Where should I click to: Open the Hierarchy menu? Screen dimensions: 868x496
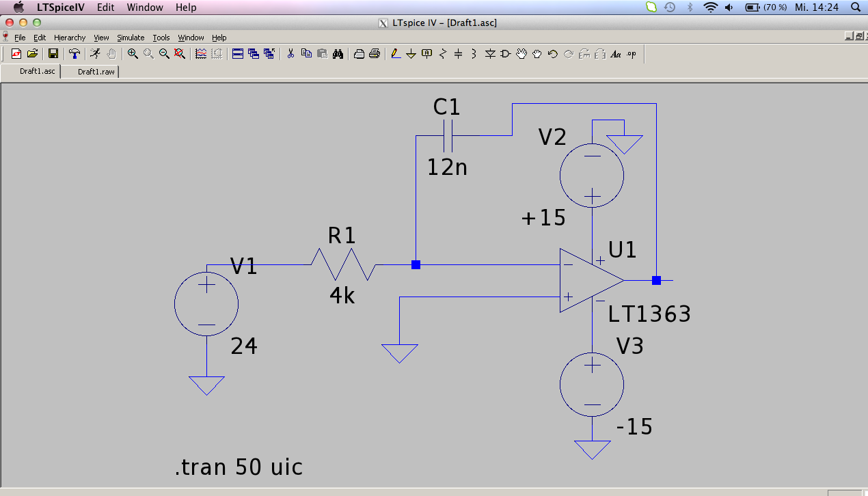click(70, 38)
